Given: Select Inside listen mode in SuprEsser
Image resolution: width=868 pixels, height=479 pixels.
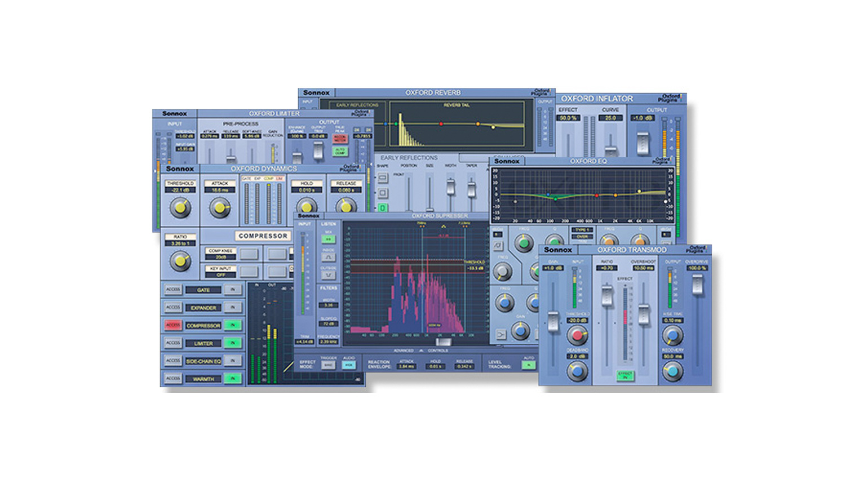Looking at the screenshot, I should click(329, 257).
